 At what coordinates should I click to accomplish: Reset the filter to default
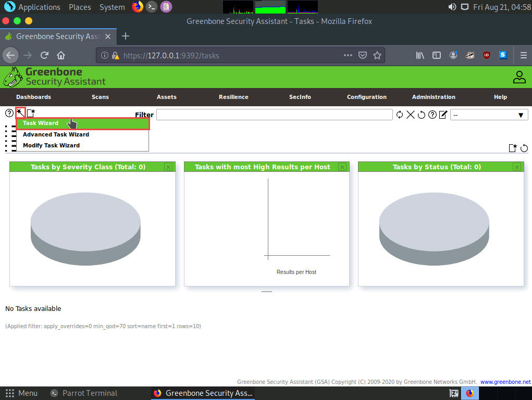click(422, 115)
